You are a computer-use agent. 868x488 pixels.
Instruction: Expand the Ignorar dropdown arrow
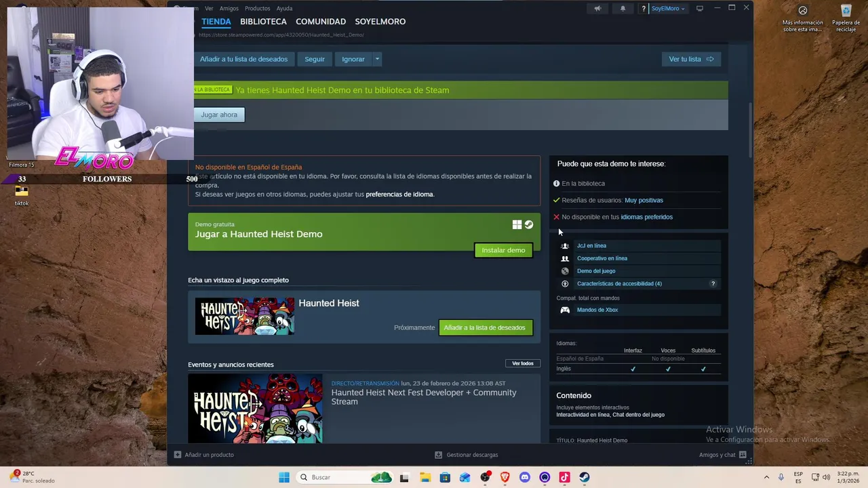pyautogui.click(x=377, y=59)
